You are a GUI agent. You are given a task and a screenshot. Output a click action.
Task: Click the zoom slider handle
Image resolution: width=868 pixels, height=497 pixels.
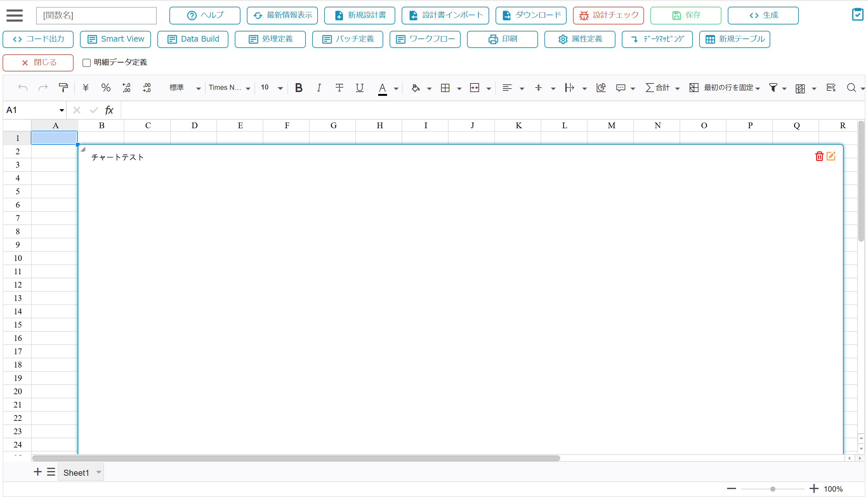(x=773, y=489)
